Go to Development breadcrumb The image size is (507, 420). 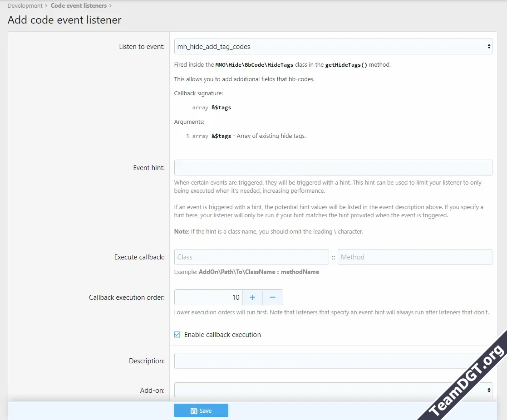pos(25,6)
